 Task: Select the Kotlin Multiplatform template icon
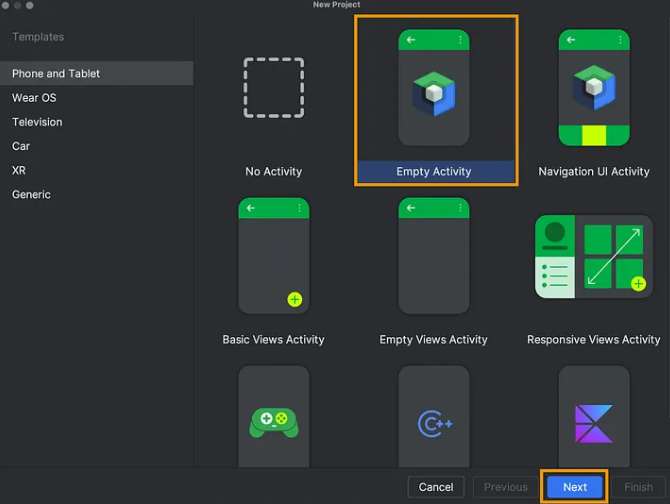point(594,424)
